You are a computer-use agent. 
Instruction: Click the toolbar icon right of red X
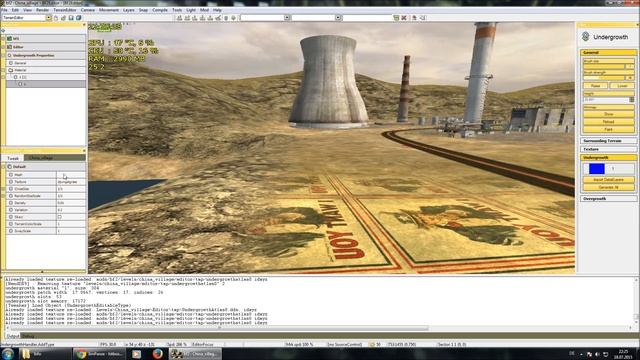[x=414, y=18]
